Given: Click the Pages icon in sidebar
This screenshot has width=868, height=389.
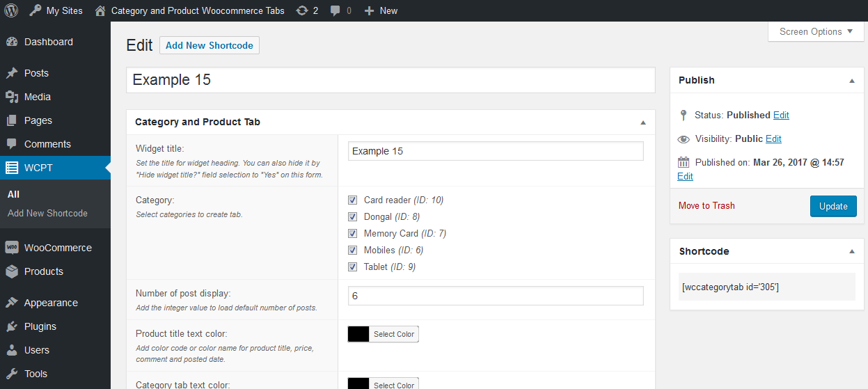Looking at the screenshot, I should 12,120.
